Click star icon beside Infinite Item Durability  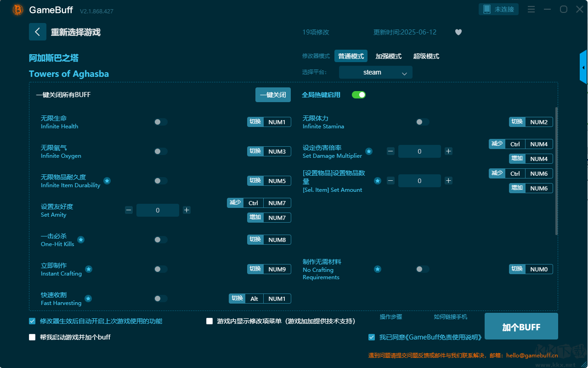coord(107,181)
